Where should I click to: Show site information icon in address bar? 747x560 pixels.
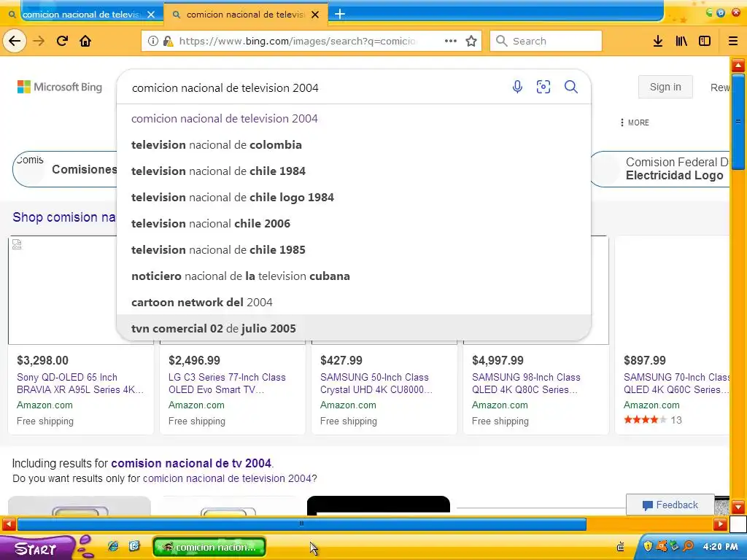point(153,41)
